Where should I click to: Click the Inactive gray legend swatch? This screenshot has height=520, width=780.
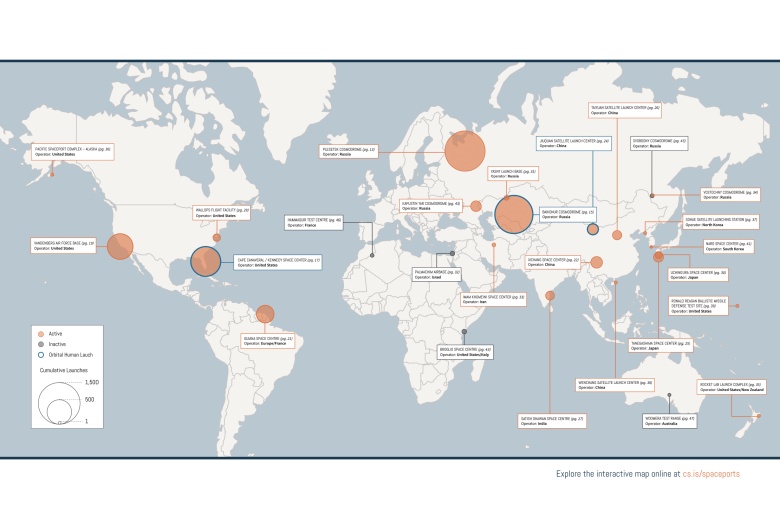pos(40,344)
